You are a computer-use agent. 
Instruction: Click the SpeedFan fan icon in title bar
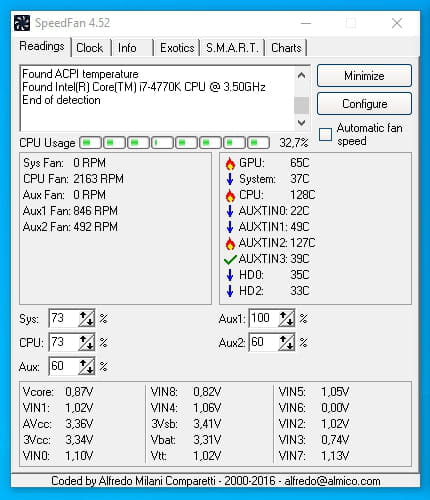click(x=22, y=23)
